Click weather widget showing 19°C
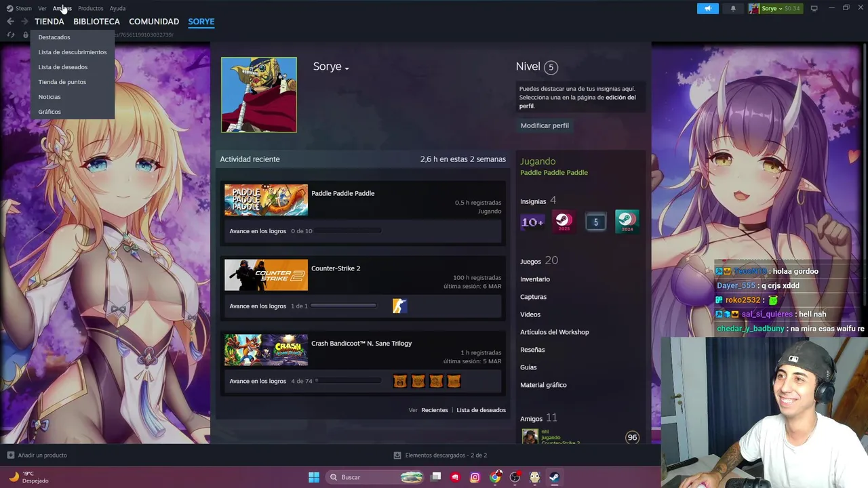Viewport: 868px width, 488px height. 28,477
